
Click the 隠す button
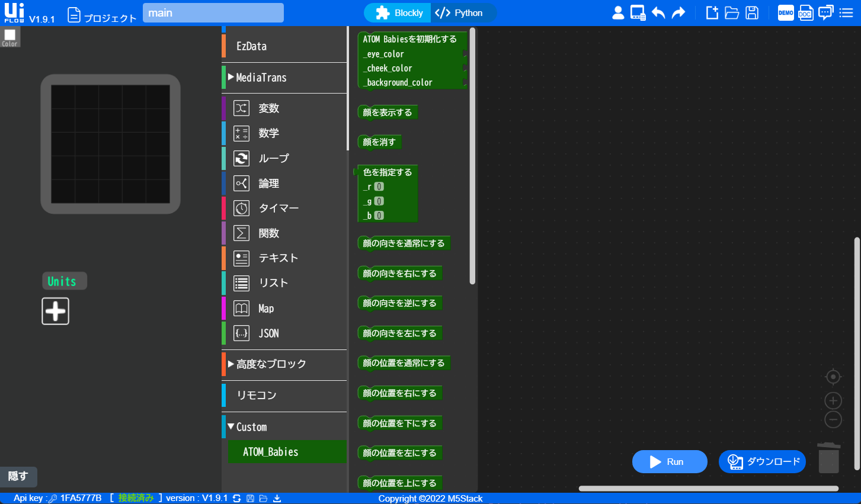(18, 476)
